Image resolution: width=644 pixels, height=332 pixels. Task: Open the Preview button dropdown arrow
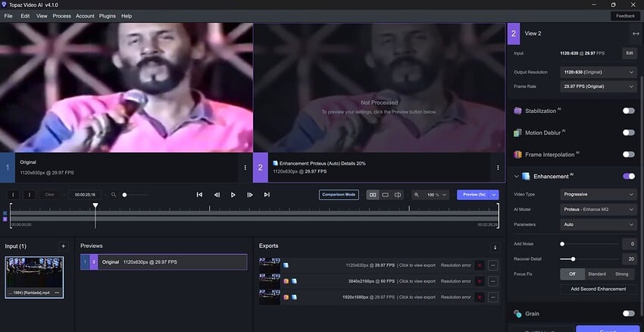pos(494,195)
